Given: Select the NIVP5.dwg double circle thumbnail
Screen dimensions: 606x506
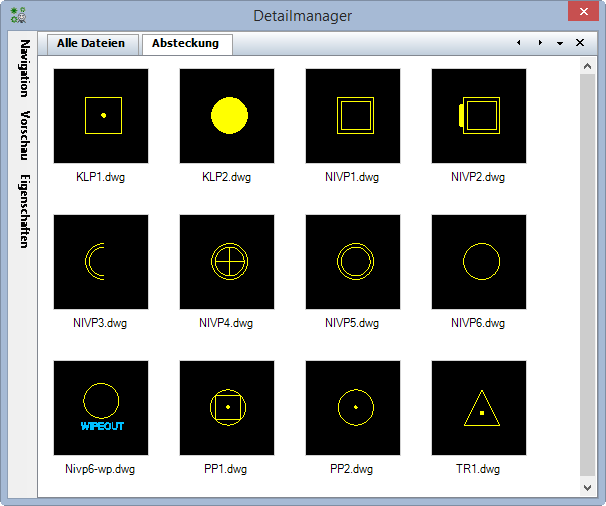Looking at the screenshot, I should click(353, 262).
